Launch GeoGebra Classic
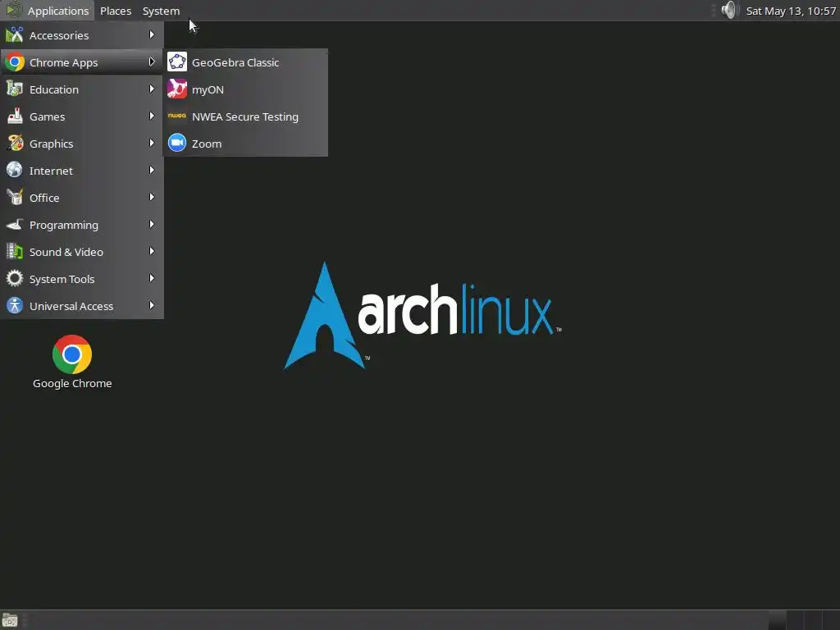 [x=245, y=62]
